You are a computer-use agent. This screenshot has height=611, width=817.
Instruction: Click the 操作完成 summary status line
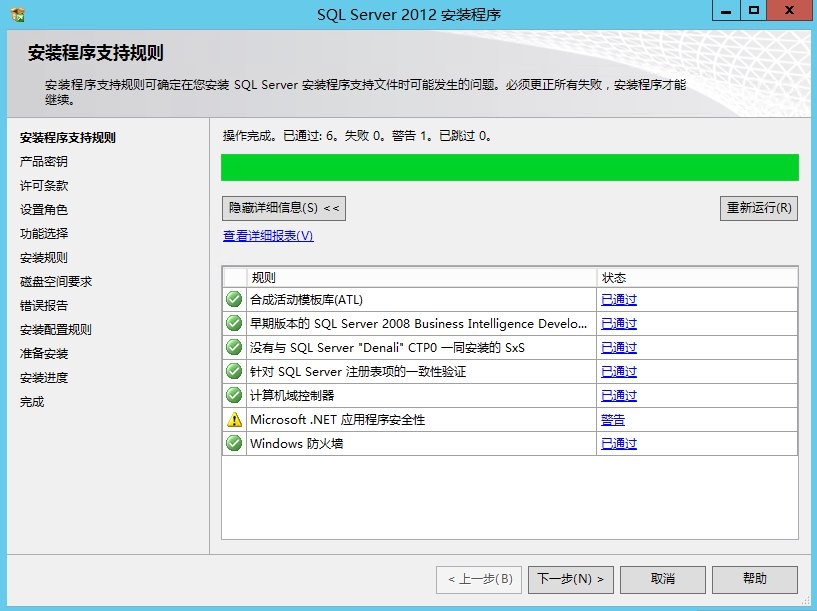point(357,136)
